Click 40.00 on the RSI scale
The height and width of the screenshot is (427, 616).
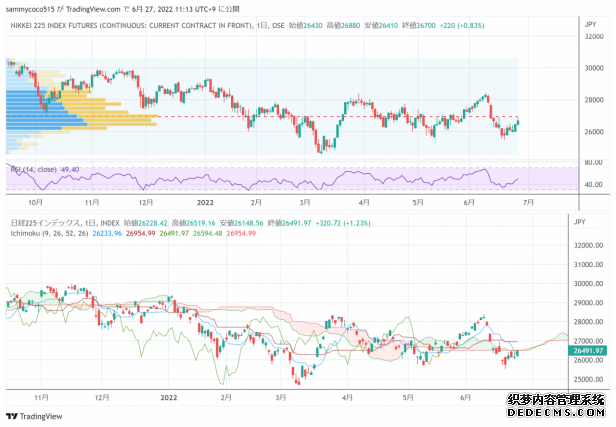point(594,184)
